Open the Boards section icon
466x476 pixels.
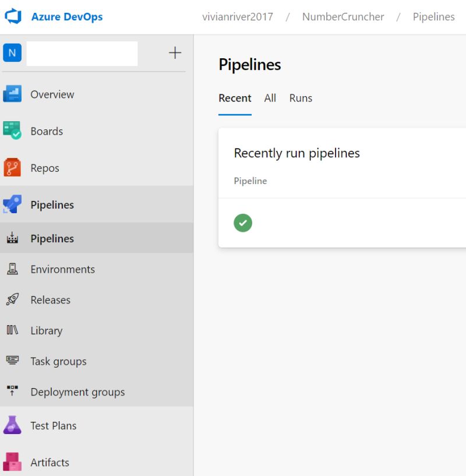[x=13, y=131]
